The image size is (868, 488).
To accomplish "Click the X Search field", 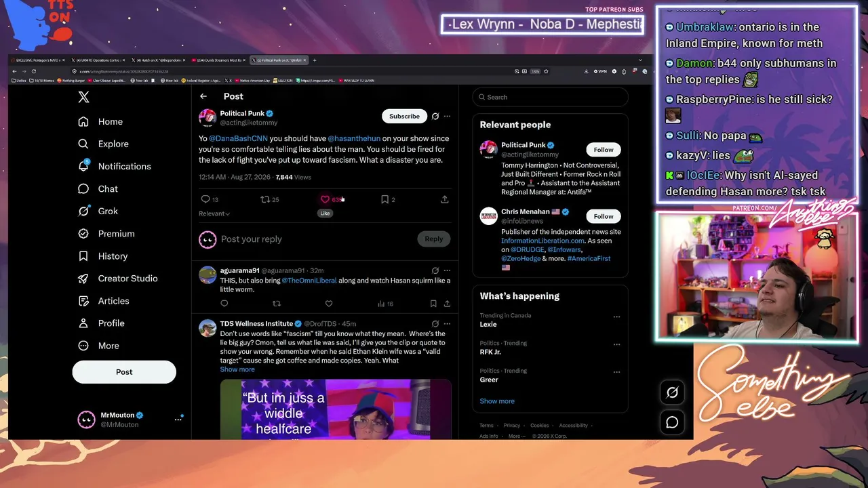I will (x=550, y=97).
